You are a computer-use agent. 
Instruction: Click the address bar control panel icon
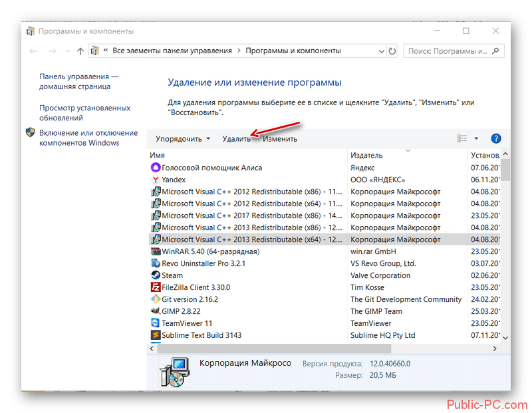coord(94,51)
